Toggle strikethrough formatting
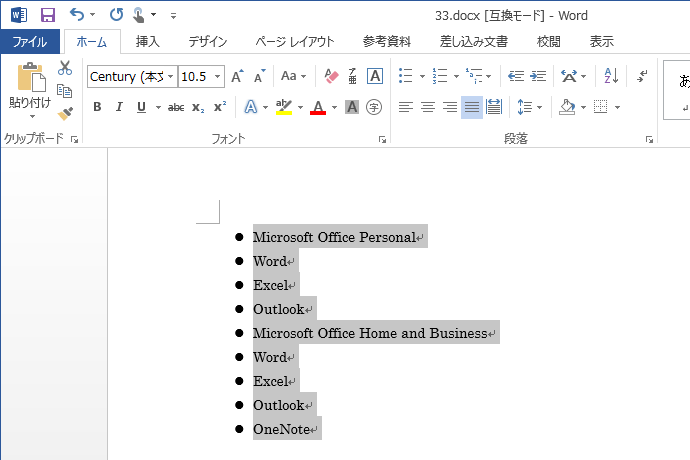Viewport: 690px width, 460px height. [176, 107]
